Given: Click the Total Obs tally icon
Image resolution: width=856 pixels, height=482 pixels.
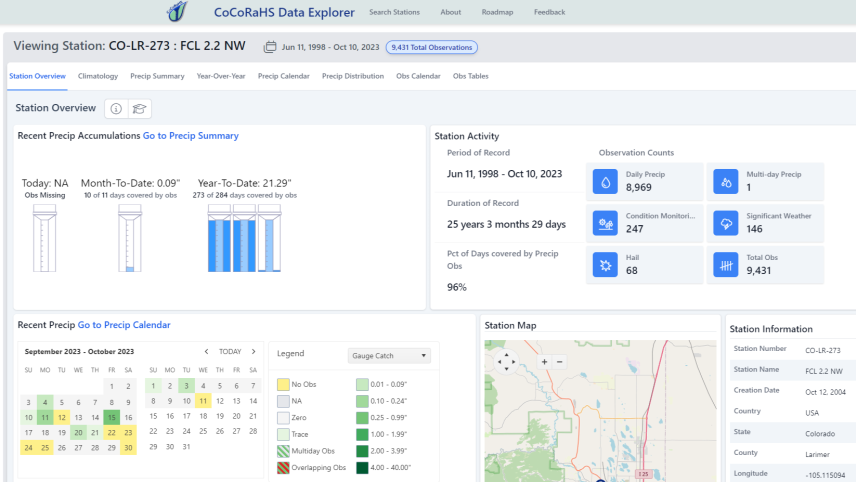Looking at the screenshot, I should (726, 265).
